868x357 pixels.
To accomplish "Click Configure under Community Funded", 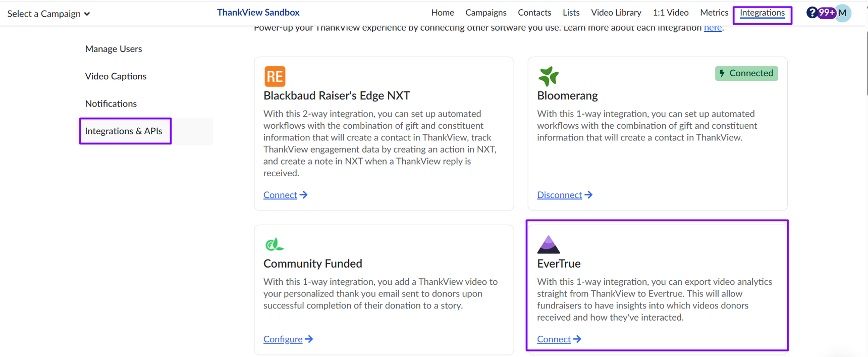I will 283,339.
